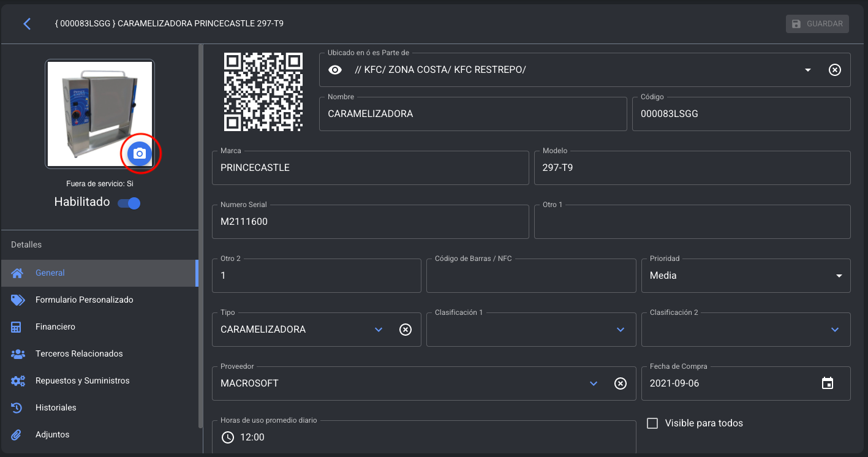Clear the location field with X icon
The width and height of the screenshot is (868, 457).
(x=834, y=70)
